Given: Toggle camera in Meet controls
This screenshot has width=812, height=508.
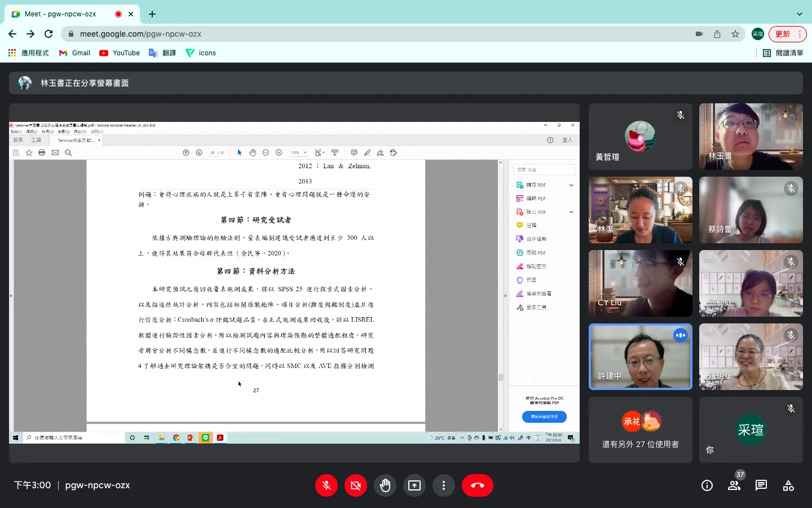Looking at the screenshot, I should tap(356, 485).
